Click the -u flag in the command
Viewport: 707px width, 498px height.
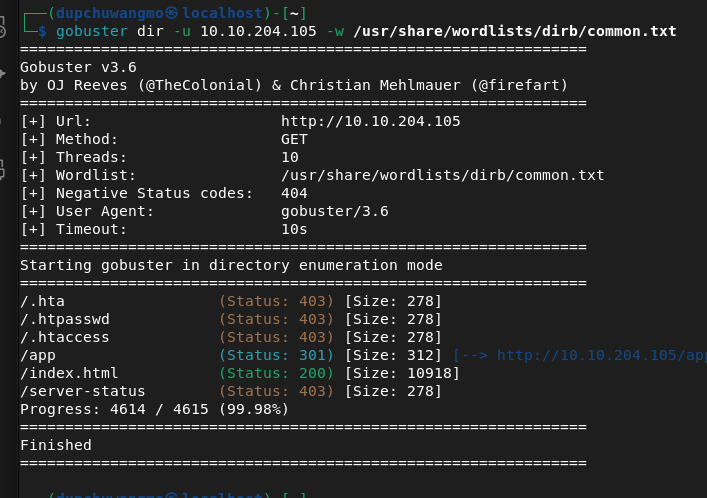click(x=182, y=32)
